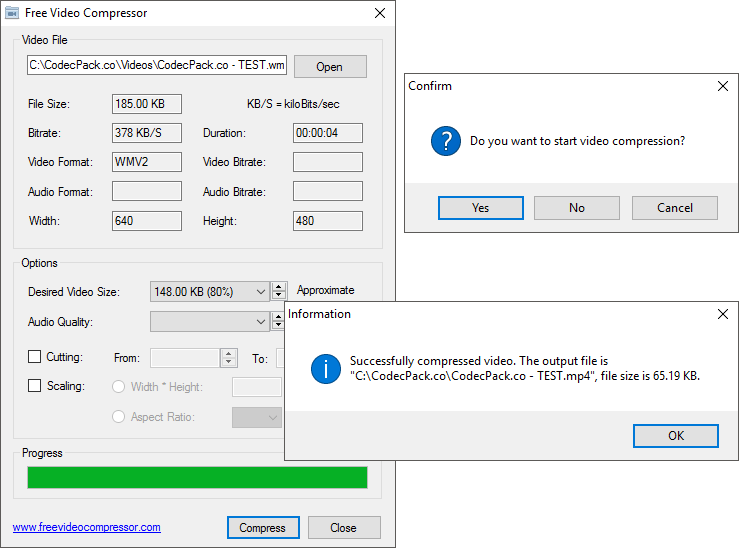Click OK in the Information dialog
Viewport: 739px width, 548px height.
point(676,436)
